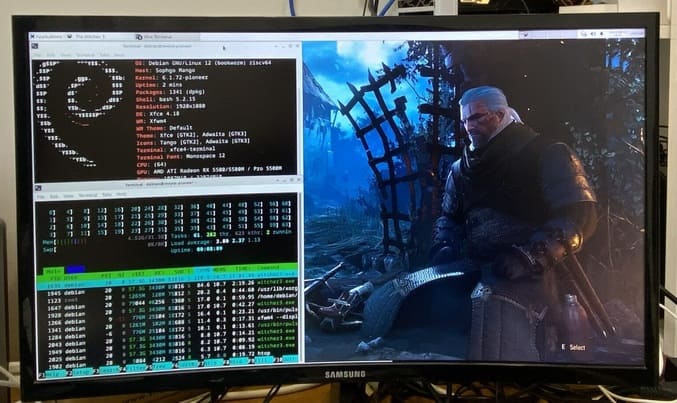Click the Command column header in htop
Screen dimensions: 677x403
pyautogui.click(x=269, y=267)
